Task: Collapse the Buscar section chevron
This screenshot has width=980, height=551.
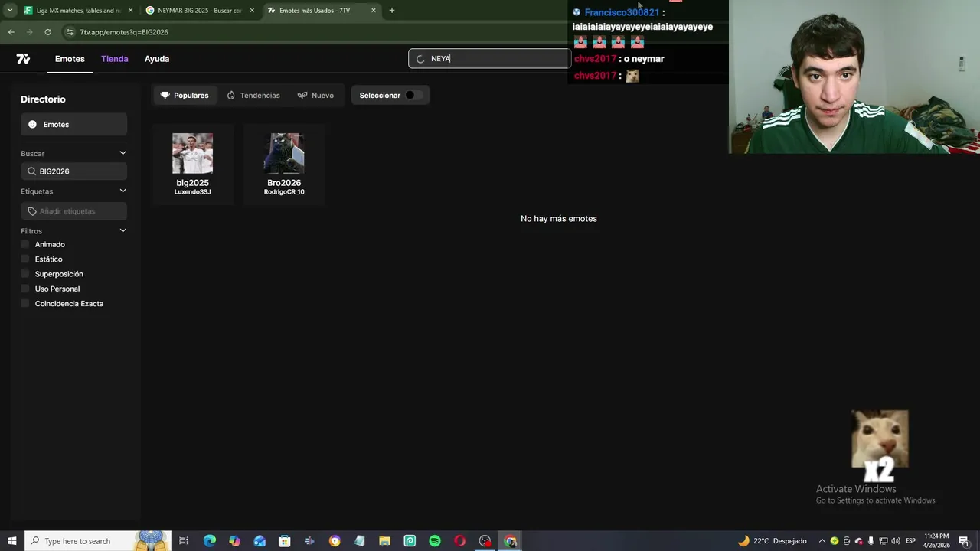Action: point(122,153)
